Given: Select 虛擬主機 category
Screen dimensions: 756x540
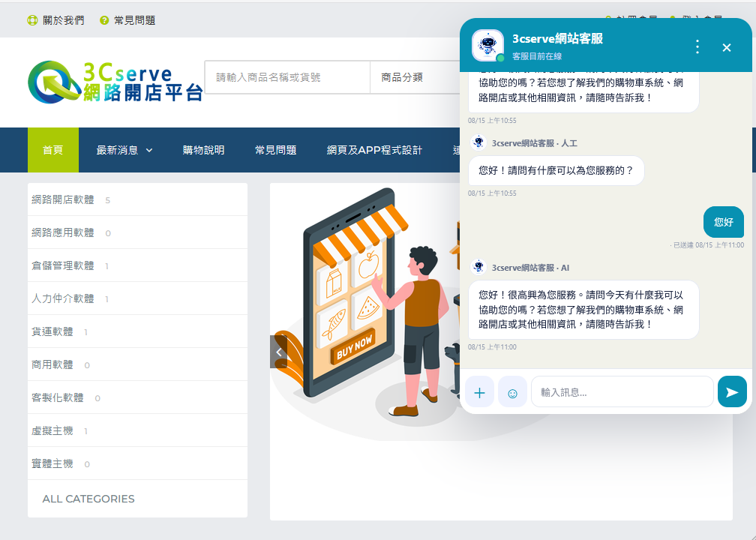Looking at the screenshot, I should [137, 431].
